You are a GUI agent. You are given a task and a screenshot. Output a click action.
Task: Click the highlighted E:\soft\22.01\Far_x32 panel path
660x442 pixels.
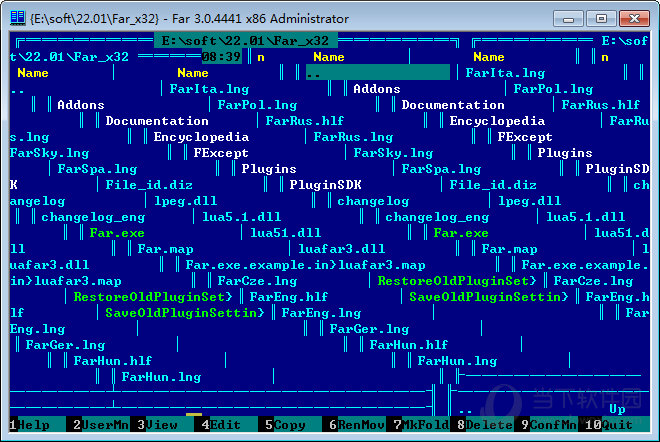pyautogui.click(x=245, y=41)
